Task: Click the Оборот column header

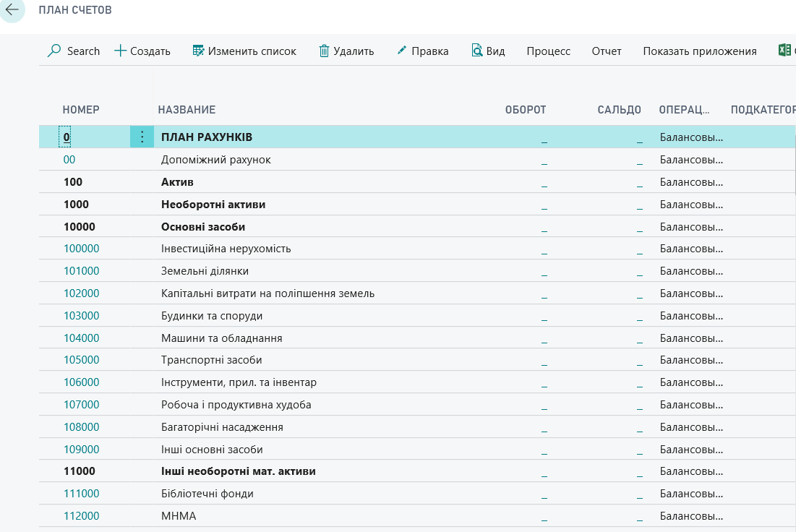Action: 525,110
